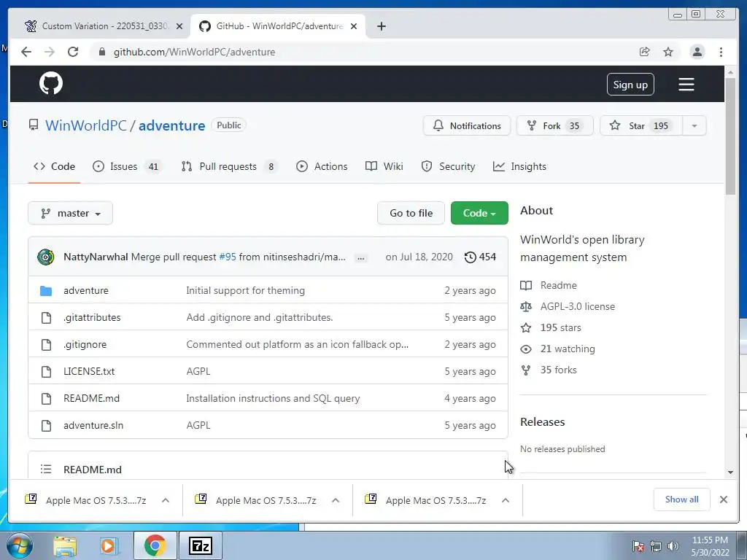Click the 'Initial support for theming' commit message

point(245,290)
